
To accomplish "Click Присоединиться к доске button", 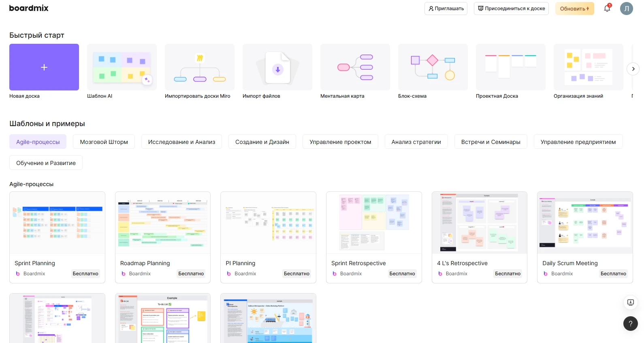I will click(511, 9).
